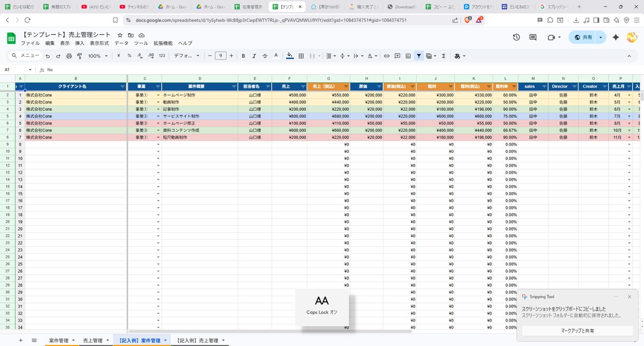Insert a link from the toolbar
The image size is (644, 346).
(x=386, y=56)
